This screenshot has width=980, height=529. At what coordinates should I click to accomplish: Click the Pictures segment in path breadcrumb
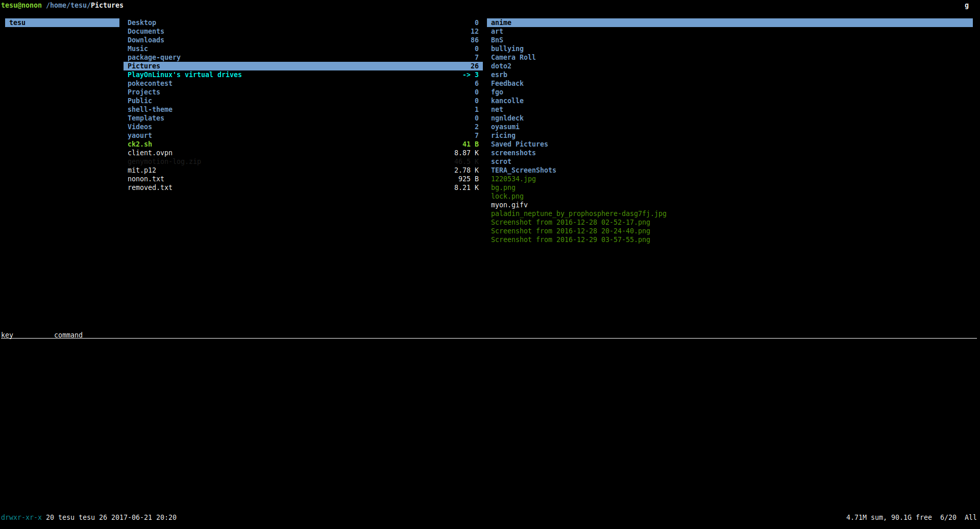coord(107,5)
